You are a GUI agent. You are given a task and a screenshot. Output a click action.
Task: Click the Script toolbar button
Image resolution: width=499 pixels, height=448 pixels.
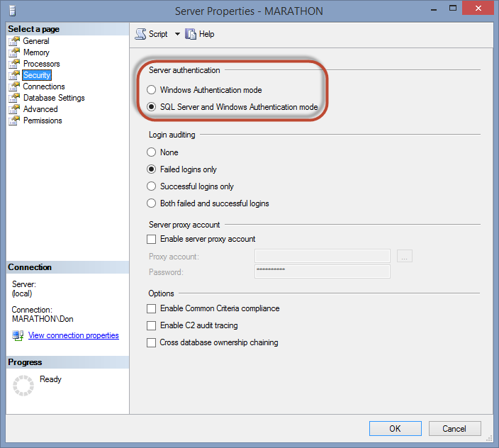pyautogui.click(x=152, y=34)
